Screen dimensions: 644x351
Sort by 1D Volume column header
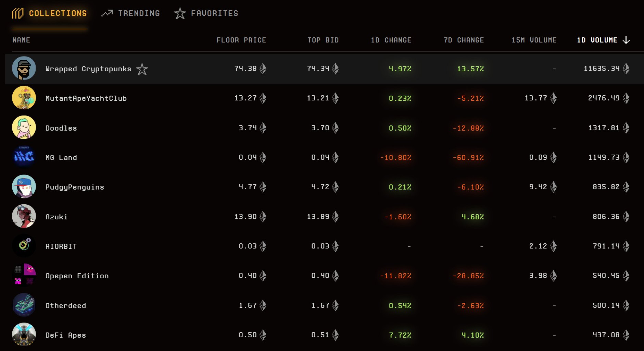(x=597, y=40)
